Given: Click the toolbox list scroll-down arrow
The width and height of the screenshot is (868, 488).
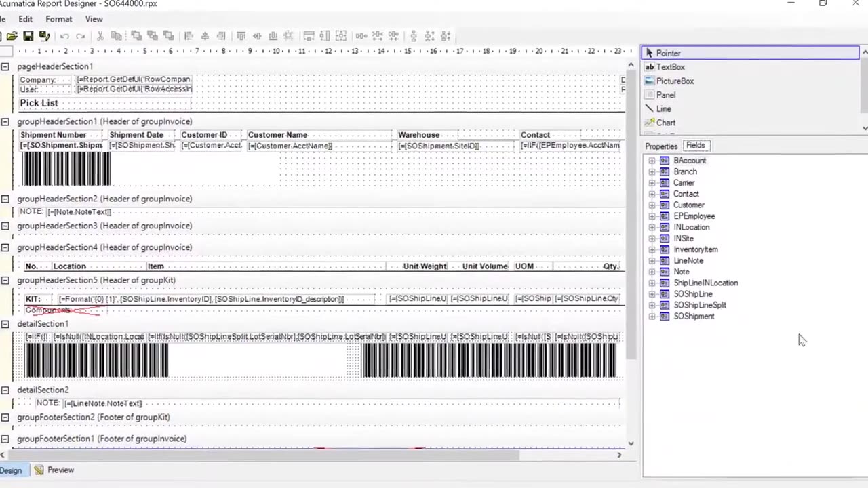Looking at the screenshot, I should (864, 127).
